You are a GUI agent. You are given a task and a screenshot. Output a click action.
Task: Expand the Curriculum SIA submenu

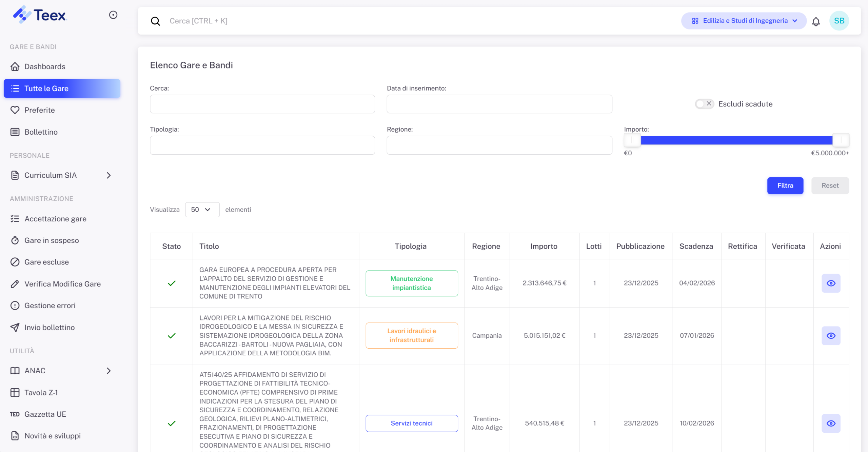click(108, 175)
